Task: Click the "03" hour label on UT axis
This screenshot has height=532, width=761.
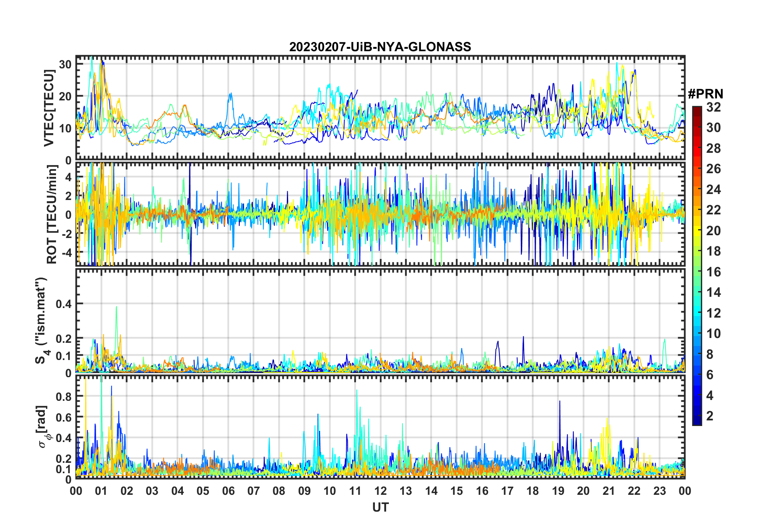Action: [152, 491]
